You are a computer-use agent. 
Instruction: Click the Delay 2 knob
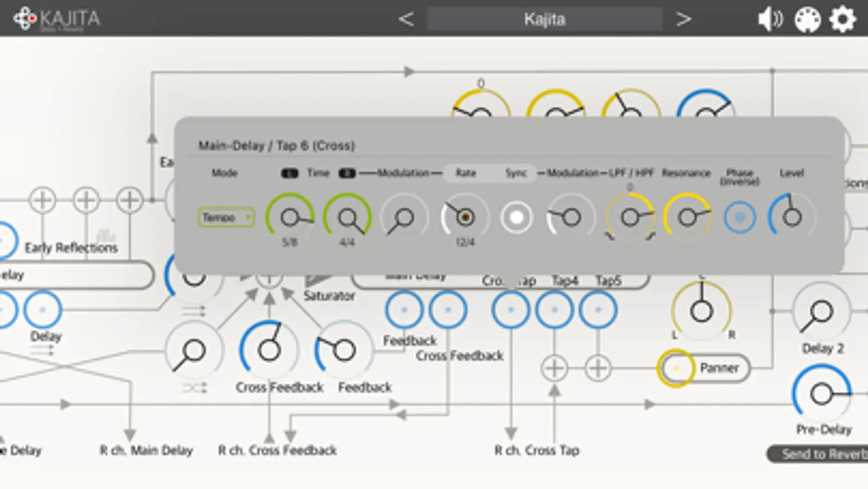821,312
